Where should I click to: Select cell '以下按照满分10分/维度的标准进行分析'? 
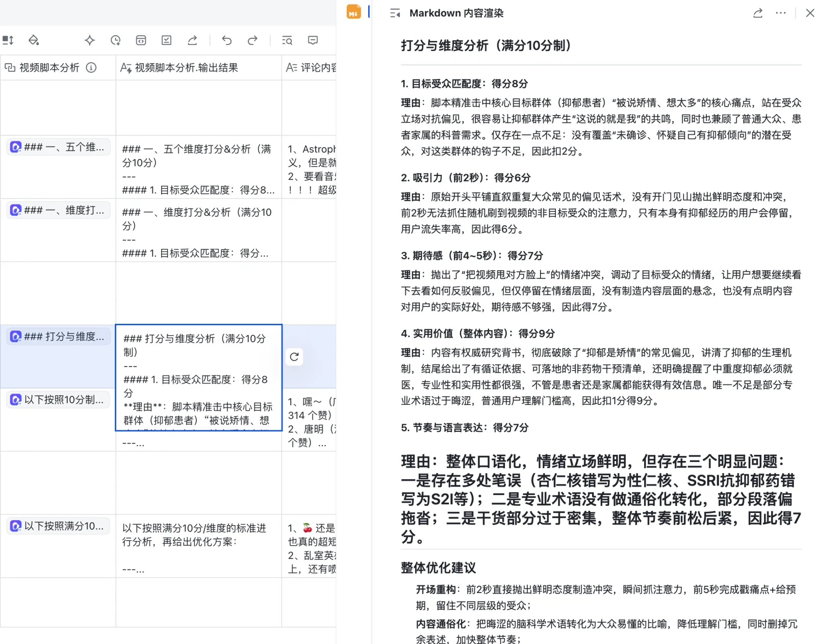[x=199, y=546]
